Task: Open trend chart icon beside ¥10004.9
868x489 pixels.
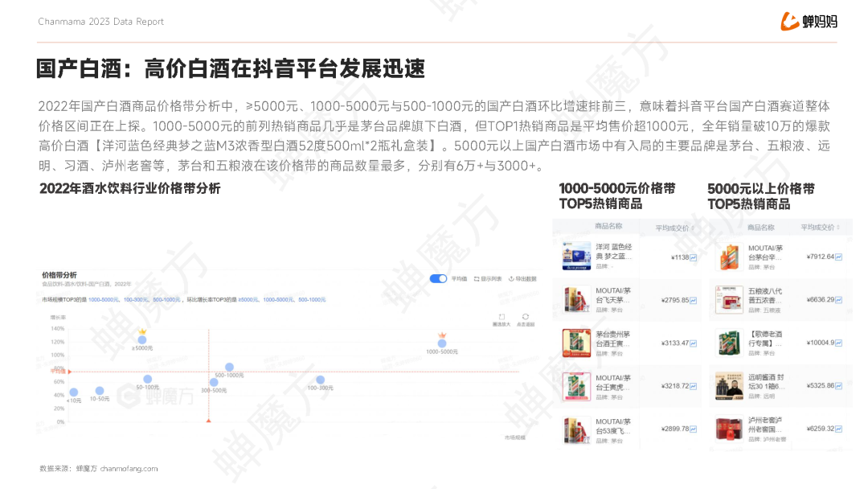Action: click(x=838, y=343)
